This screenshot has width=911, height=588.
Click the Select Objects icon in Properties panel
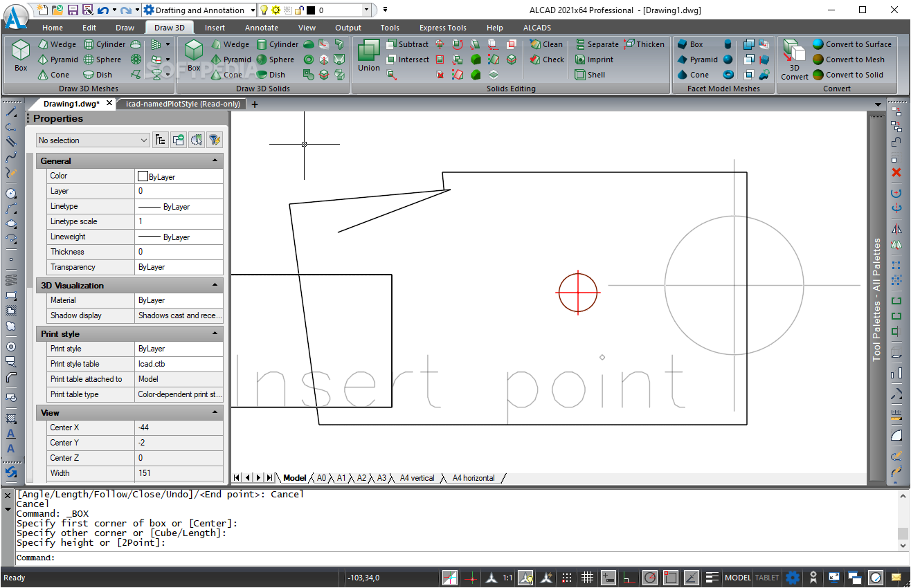click(196, 140)
